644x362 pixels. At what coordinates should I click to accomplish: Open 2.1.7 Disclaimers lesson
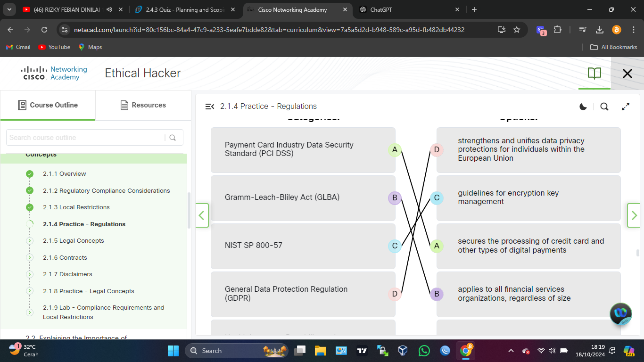pos(67,274)
